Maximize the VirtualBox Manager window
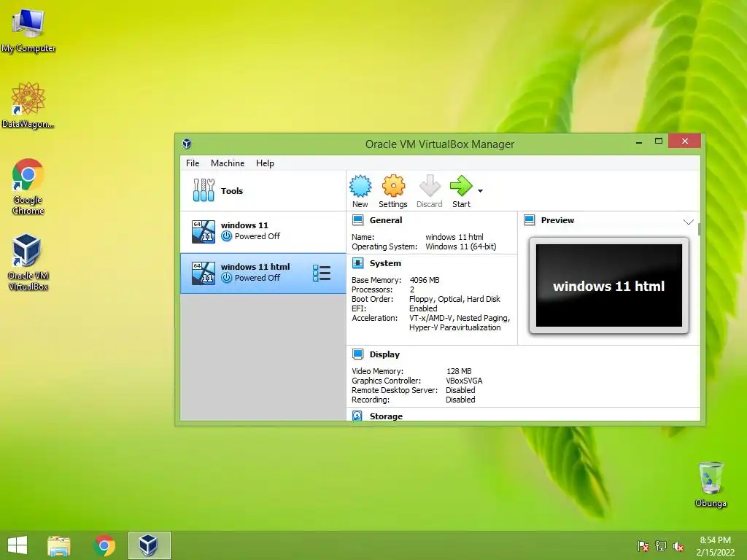The height and width of the screenshot is (560, 747). click(x=659, y=141)
